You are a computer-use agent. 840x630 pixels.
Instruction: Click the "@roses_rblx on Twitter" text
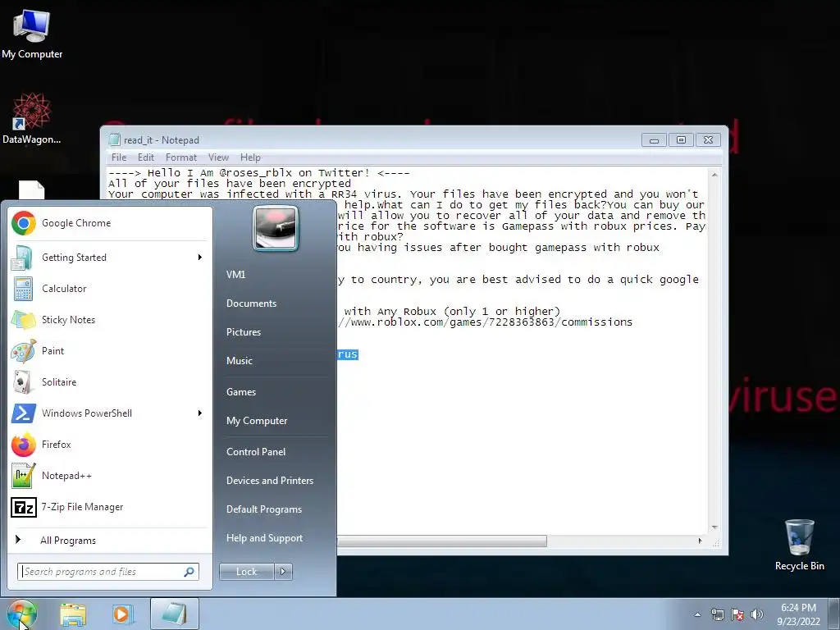click(294, 173)
